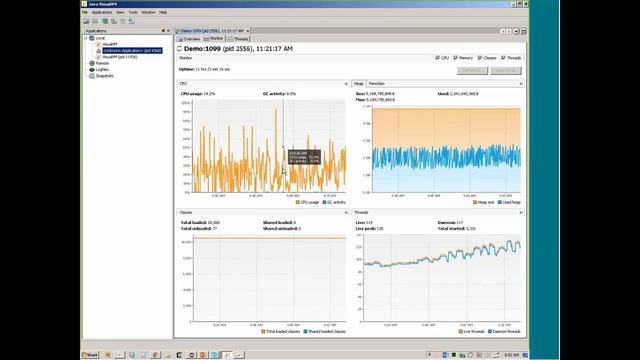Minimize the Applications panel with the arrow icon
The width and height of the screenshot is (640, 360).
pyautogui.click(x=163, y=31)
